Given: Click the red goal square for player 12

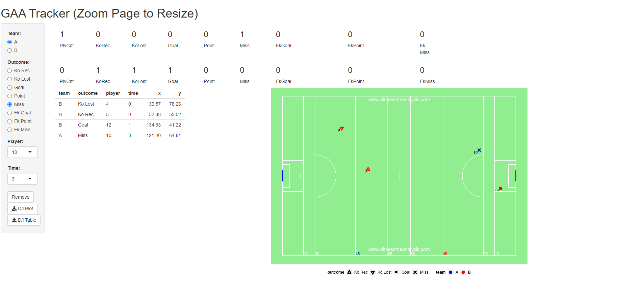Looking at the screenshot, I should click(500, 189).
